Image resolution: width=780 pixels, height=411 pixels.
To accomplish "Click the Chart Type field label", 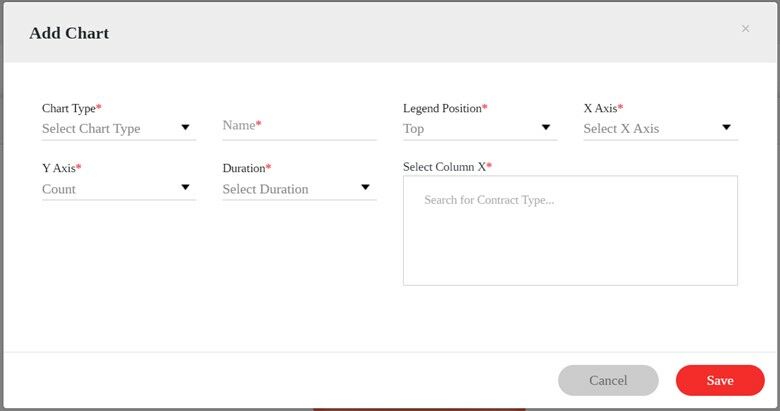I will point(71,108).
